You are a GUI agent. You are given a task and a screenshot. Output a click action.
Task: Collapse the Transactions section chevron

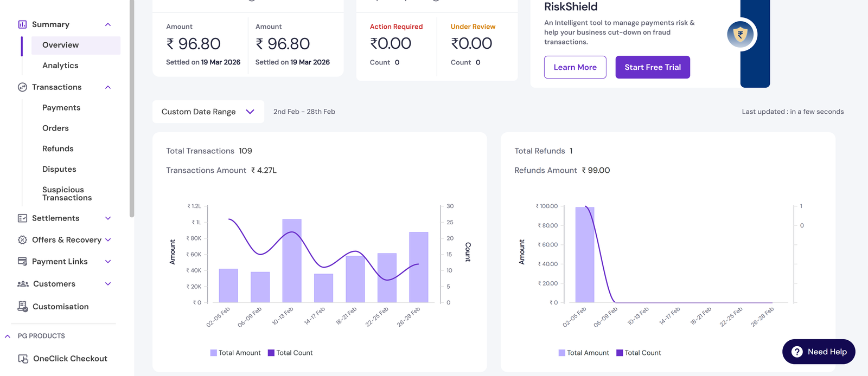click(108, 87)
